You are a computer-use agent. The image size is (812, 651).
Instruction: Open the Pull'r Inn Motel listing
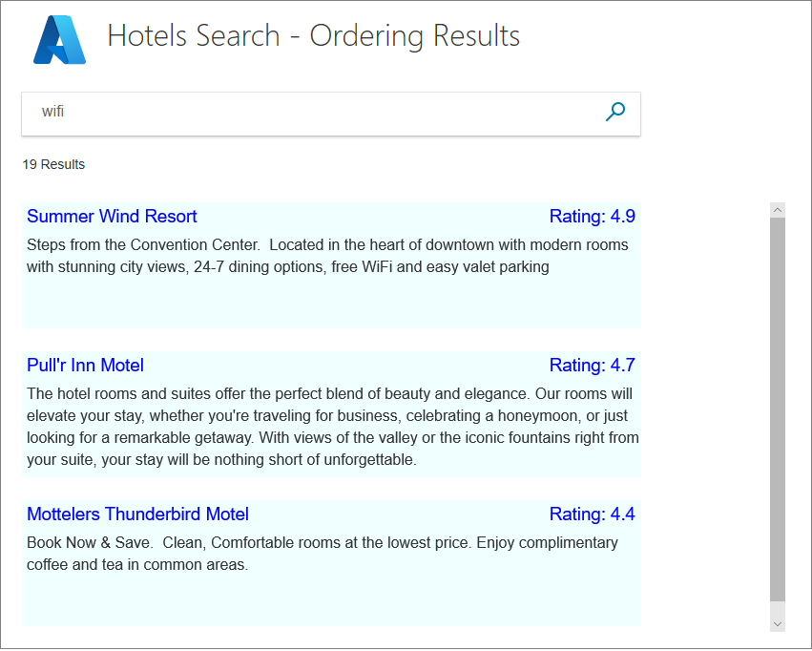point(85,365)
